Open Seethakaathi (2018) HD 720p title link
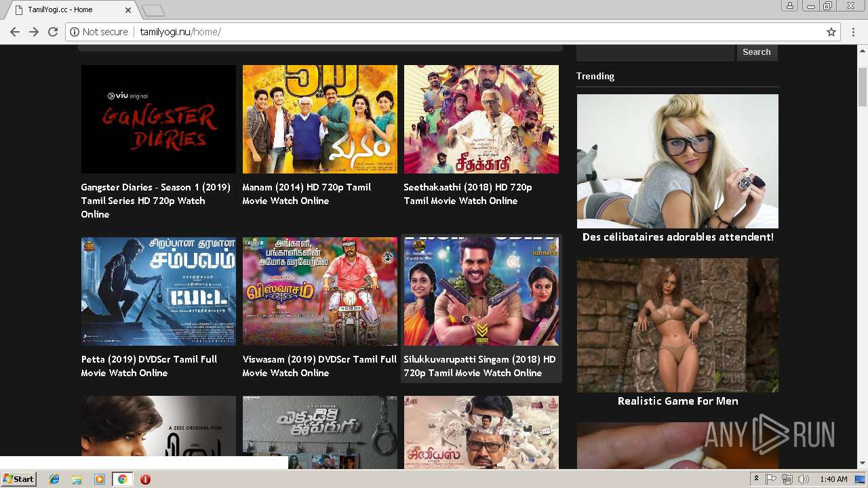Screen dimensions: 868x488 tap(468, 194)
